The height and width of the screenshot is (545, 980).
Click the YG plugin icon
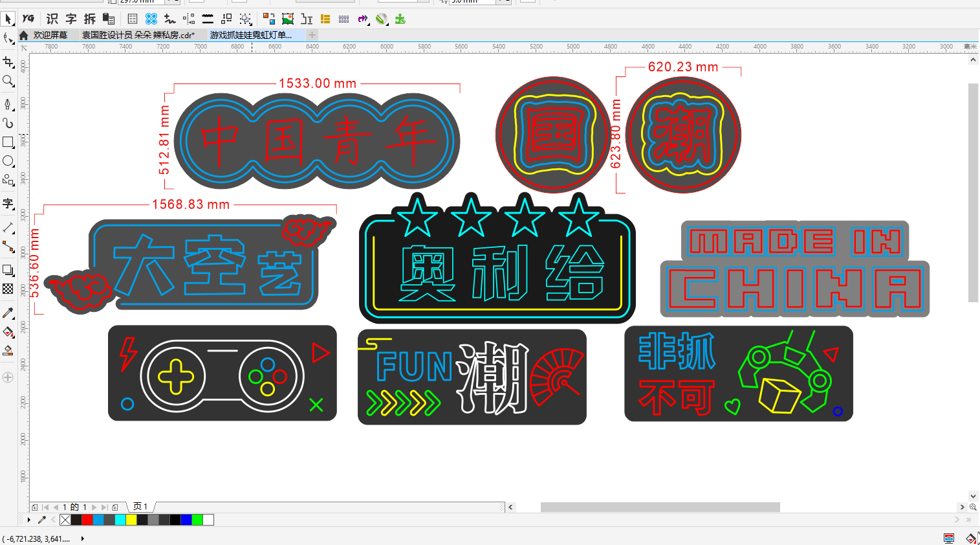[28, 19]
